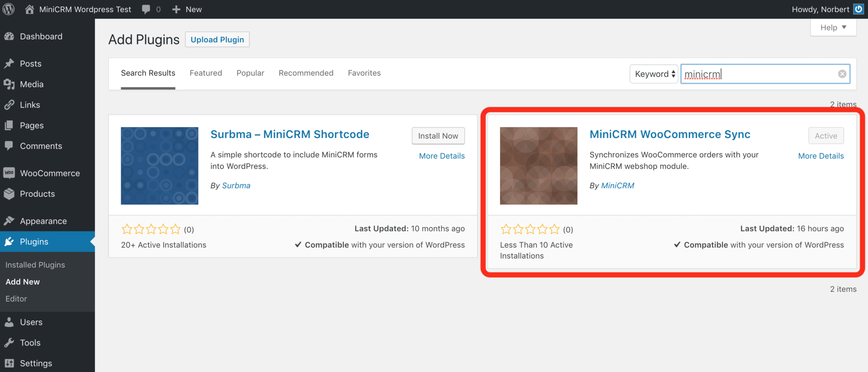Click the Posts pushpin icon
The image size is (868, 372).
pyautogui.click(x=9, y=63)
